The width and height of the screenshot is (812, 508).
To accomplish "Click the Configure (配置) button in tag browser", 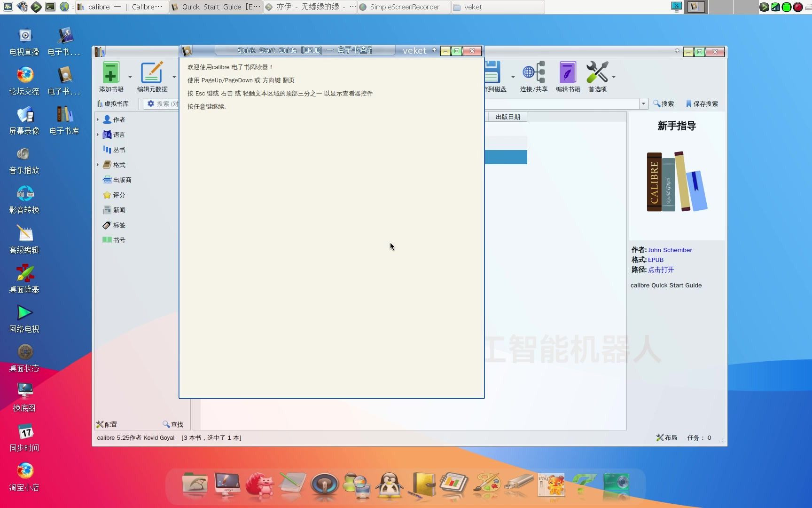I will click(107, 424).
